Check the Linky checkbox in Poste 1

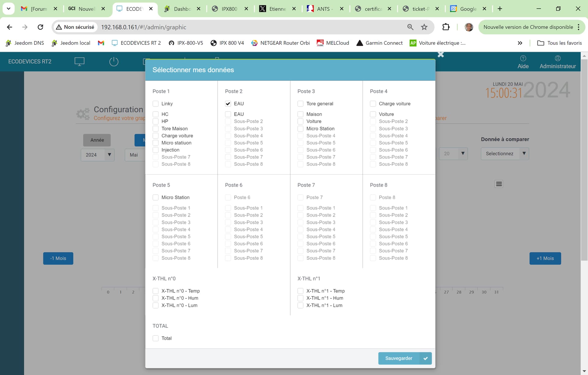tap(156, 104)
